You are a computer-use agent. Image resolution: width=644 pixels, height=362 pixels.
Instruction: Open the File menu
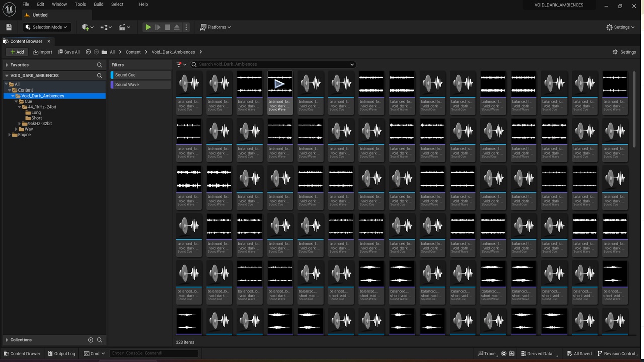(26, 4)
